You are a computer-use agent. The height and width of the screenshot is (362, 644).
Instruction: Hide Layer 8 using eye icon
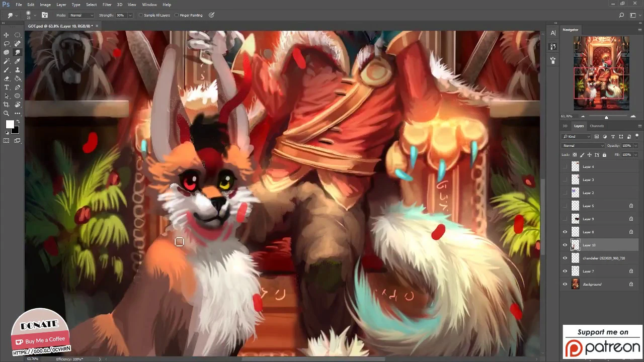[x=565, y=232]
